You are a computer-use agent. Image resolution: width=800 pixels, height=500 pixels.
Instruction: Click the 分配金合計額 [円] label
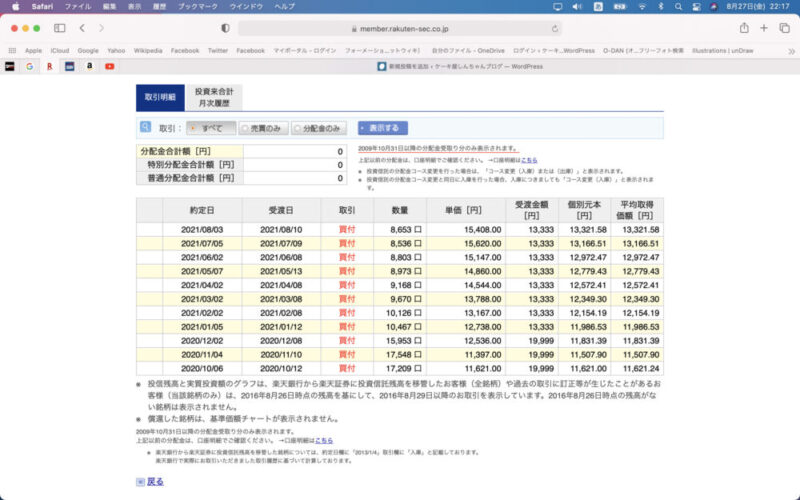tap(176, 152)
